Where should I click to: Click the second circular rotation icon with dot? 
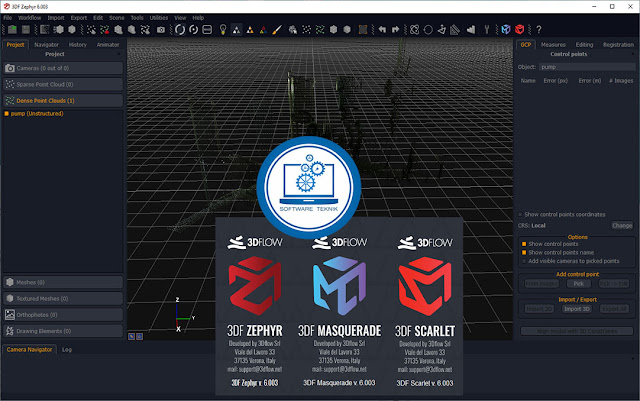pyautogui.click(x=193, y=29)
